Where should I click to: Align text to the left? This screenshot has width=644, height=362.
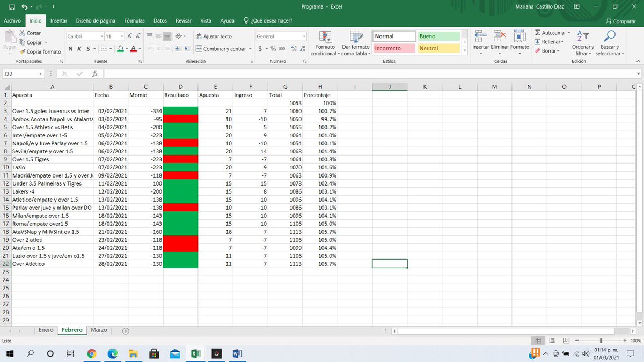tap(150, 49)
